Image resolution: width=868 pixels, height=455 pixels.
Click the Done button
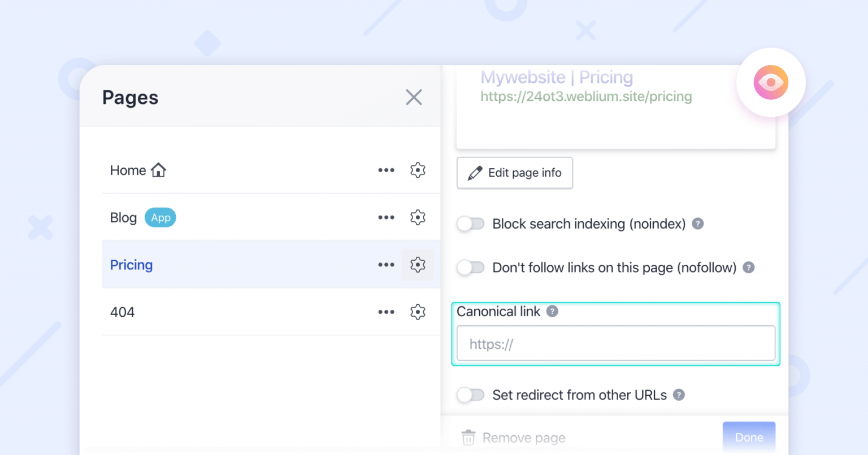[749, 437]
